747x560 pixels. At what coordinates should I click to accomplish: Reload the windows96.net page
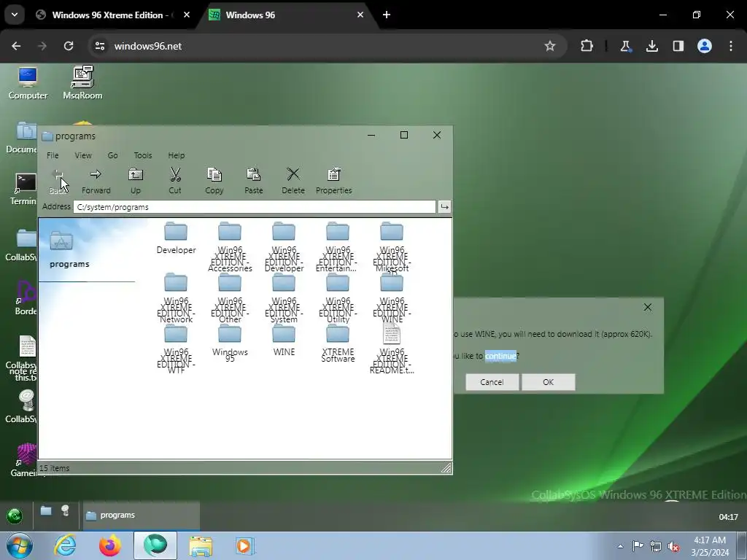pos(69,46)
